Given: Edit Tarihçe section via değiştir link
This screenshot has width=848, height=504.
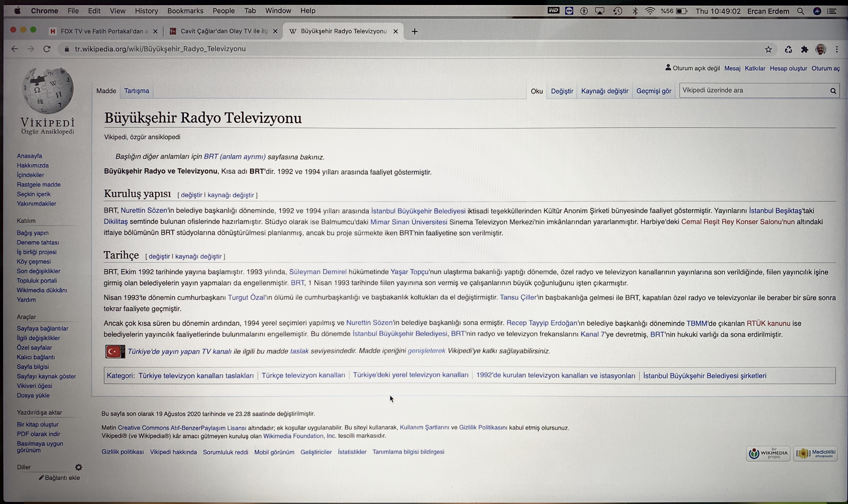Looking at the screenshot, I should point(159,256).
